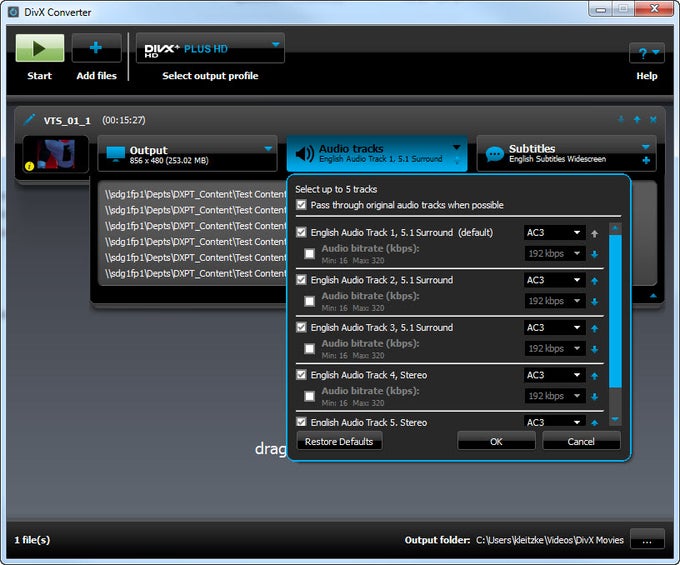This screenshot has width=680, height=565.
Task: Click the pencil edit icon beside VTS_01_1
Action: 29,120
